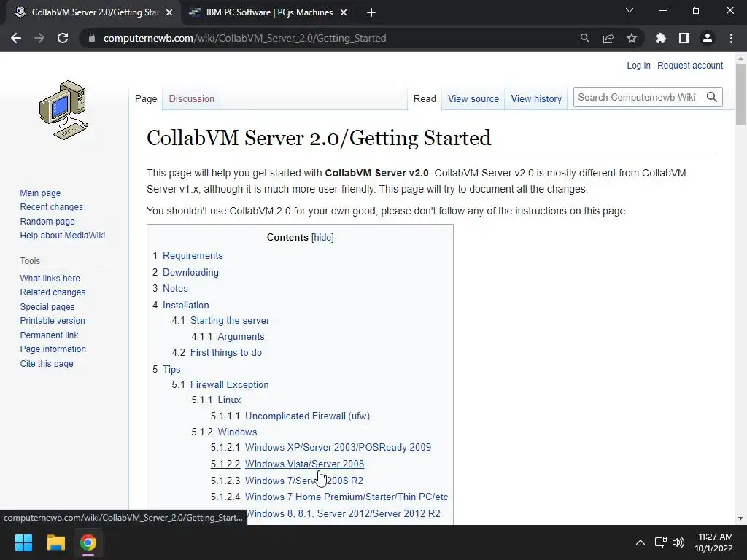Image resolution: width=747 pixels, height=560 pixels.
Task: Open Related changes tool
Action: [x=53, y=292]
